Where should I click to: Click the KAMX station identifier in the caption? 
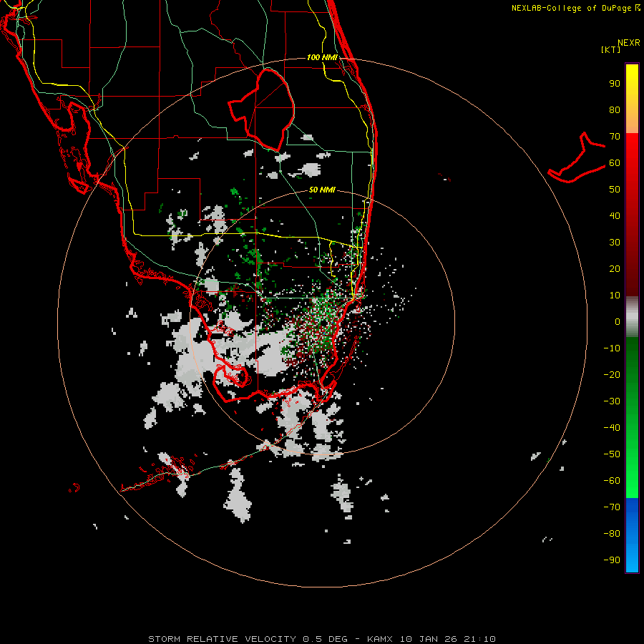click(x=380, y=639)
